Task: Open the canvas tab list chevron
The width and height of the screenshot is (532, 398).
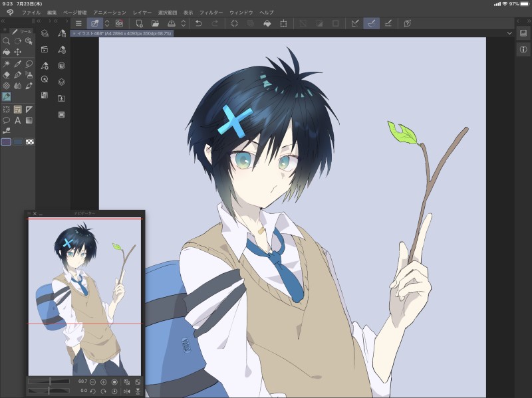Action: click(509, 33)
